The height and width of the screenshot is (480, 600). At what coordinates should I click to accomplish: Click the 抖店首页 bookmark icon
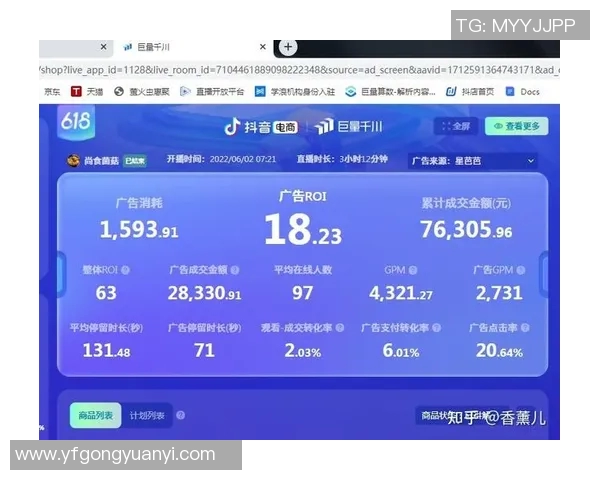pos(451,91)
